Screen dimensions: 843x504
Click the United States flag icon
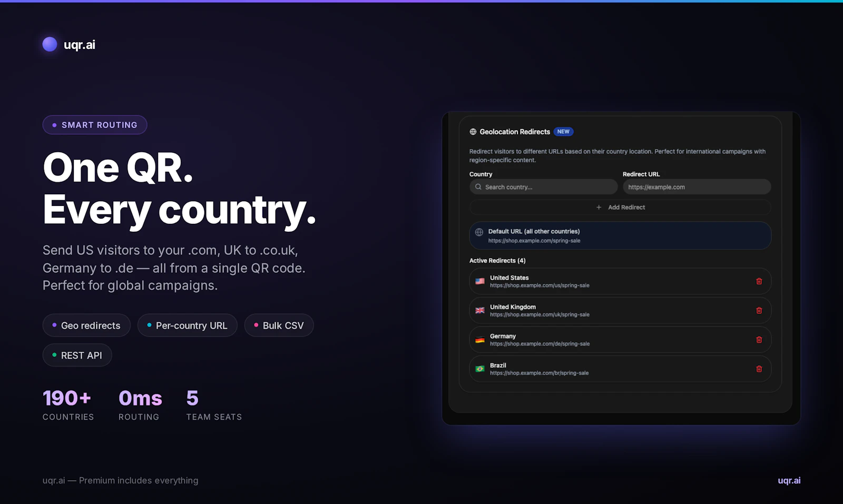pos(480,281)
